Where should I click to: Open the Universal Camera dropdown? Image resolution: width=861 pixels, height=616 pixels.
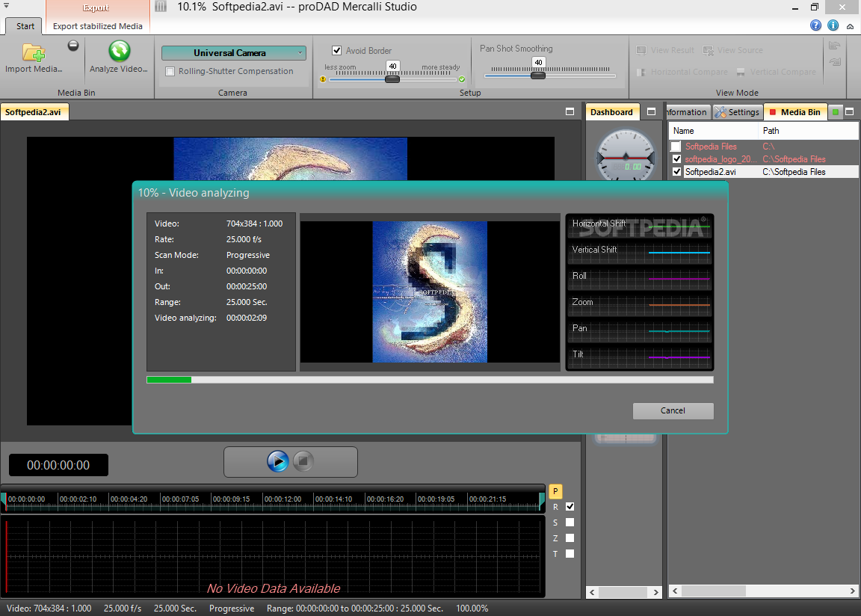click(x=233, y=53)
